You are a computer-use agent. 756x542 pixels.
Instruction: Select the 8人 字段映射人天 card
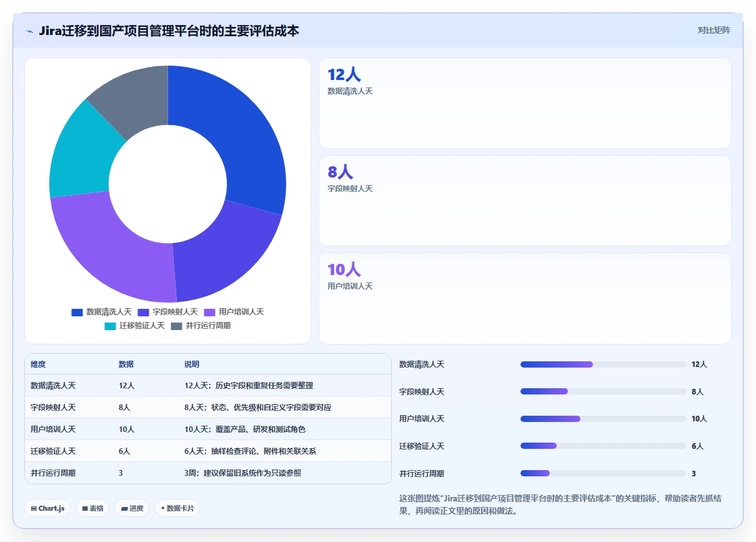(x=525, y=201)
